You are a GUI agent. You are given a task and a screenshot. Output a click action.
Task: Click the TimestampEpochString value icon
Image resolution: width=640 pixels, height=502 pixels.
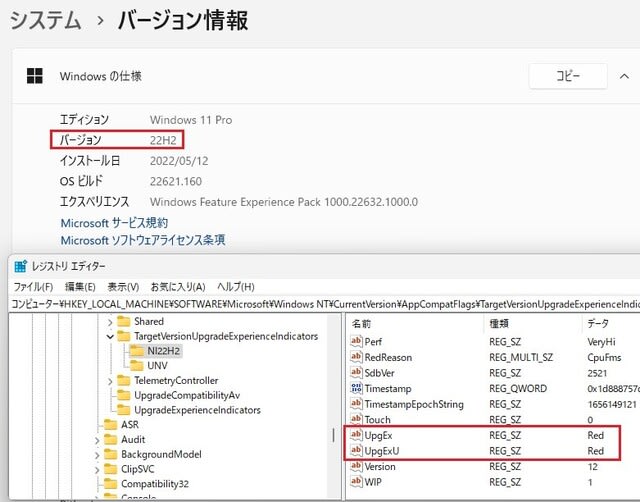coord(356,404)
